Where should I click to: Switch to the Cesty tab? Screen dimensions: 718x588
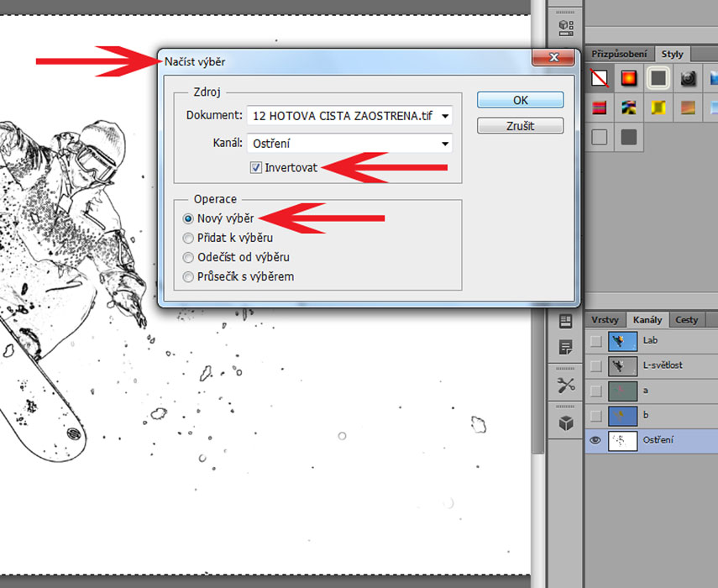(686, 320)
